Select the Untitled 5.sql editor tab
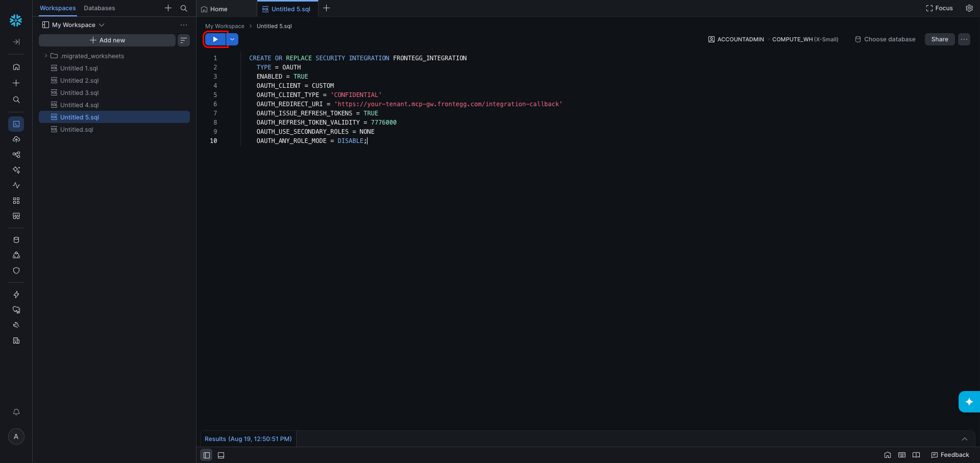Image resolution: width=980 pixels, height=463 pixels. click(x=286, y=9)
